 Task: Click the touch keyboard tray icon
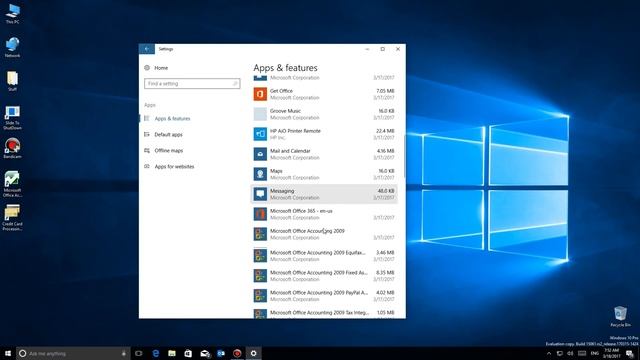pos(582,353)
